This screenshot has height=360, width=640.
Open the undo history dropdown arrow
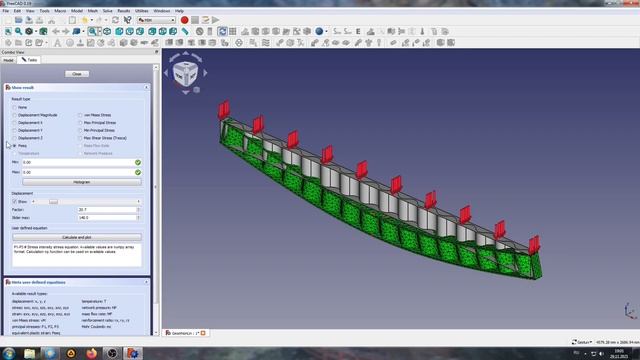pos(91,20)
